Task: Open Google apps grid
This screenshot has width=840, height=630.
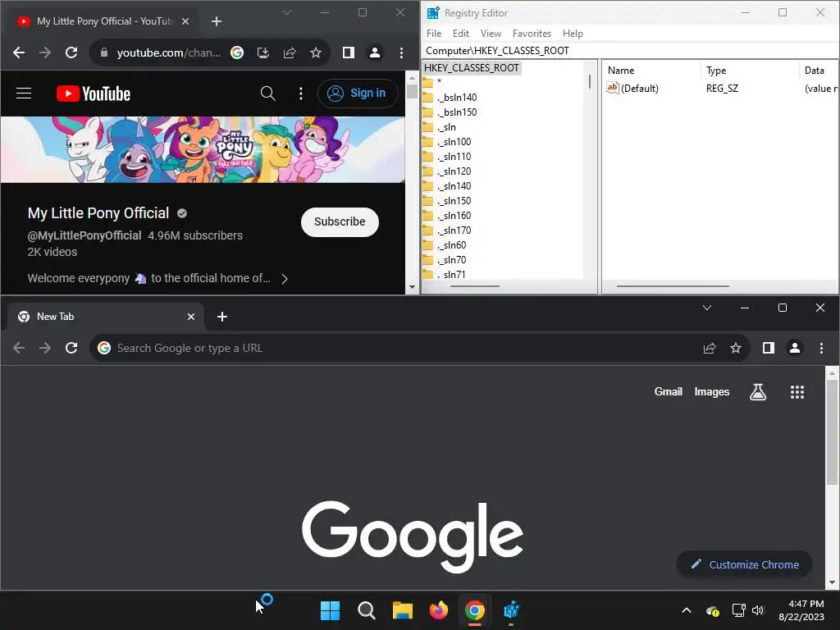Action: [x=797, y=392]
